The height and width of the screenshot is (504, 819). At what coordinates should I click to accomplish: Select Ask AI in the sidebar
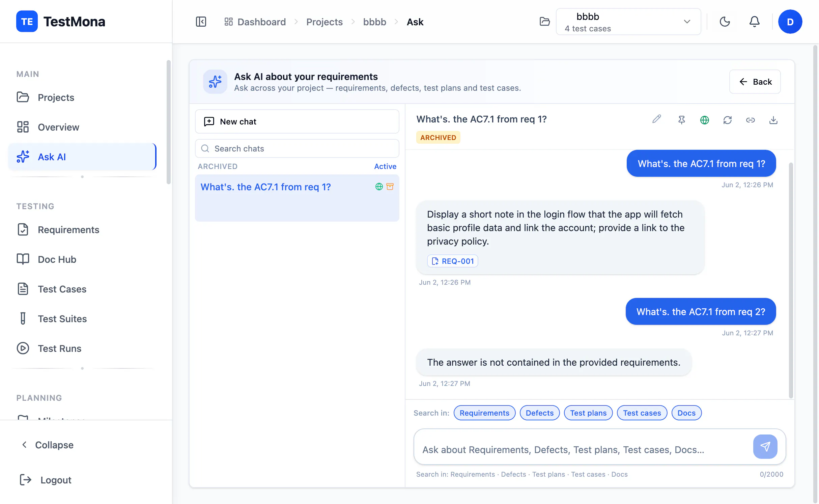(82, 157)
